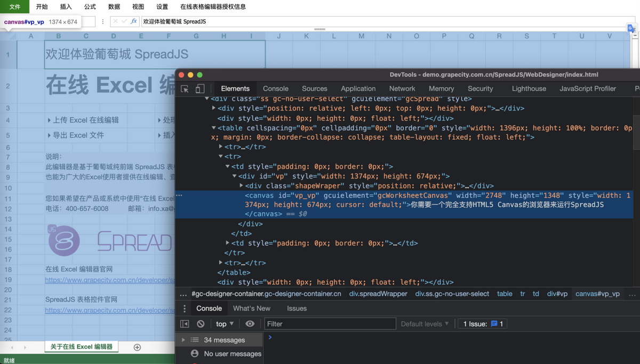Image resolution: width=640 pixels, height=364 pixels.
Task: Open the 公式 ribbon tab
Action: (x=90, y=7)
